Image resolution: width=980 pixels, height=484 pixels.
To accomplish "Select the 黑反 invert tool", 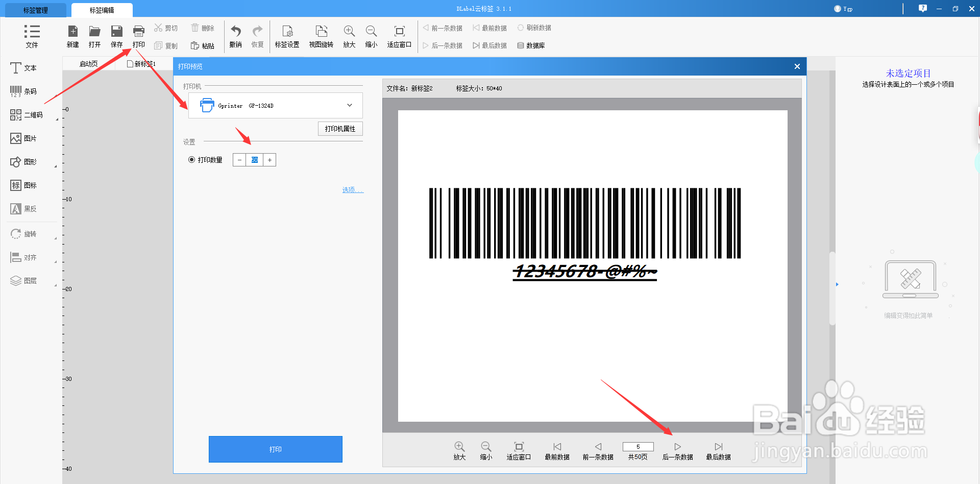I will 23,209.
